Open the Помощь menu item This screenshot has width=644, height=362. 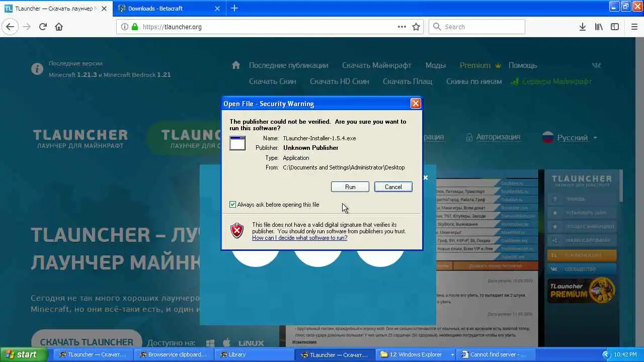pyautogui.click(x=523, y=65)
